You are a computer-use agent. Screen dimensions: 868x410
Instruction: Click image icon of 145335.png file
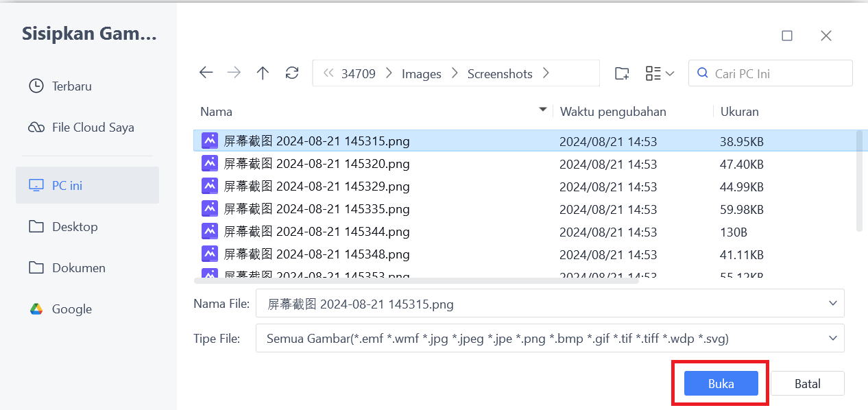(x=210, y=208)
